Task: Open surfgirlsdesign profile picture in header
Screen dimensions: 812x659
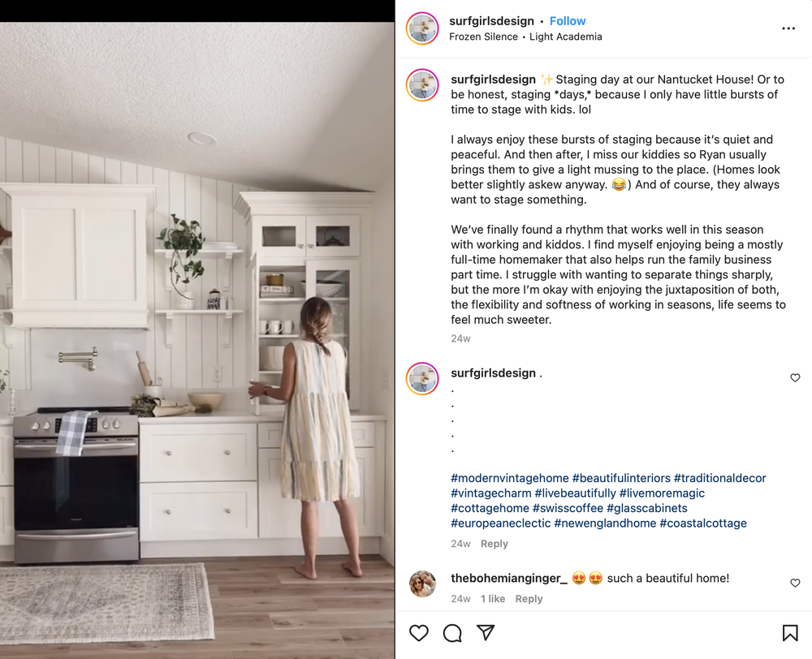Action: point(422,28)
